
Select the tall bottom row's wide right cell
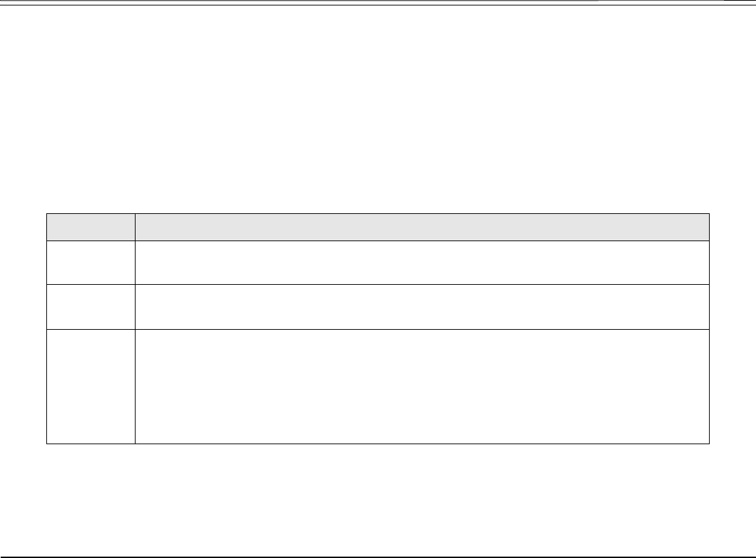tap(422, 386)
